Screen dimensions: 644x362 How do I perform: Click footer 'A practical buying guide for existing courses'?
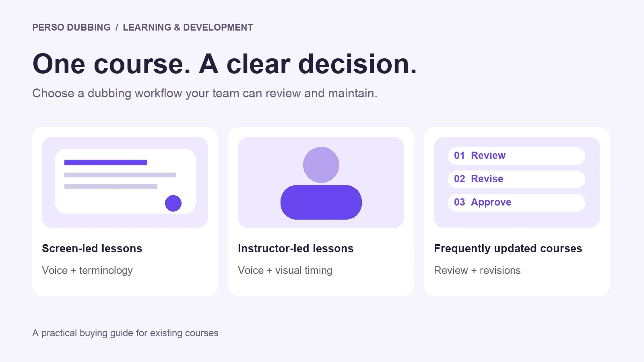(125, 333)
